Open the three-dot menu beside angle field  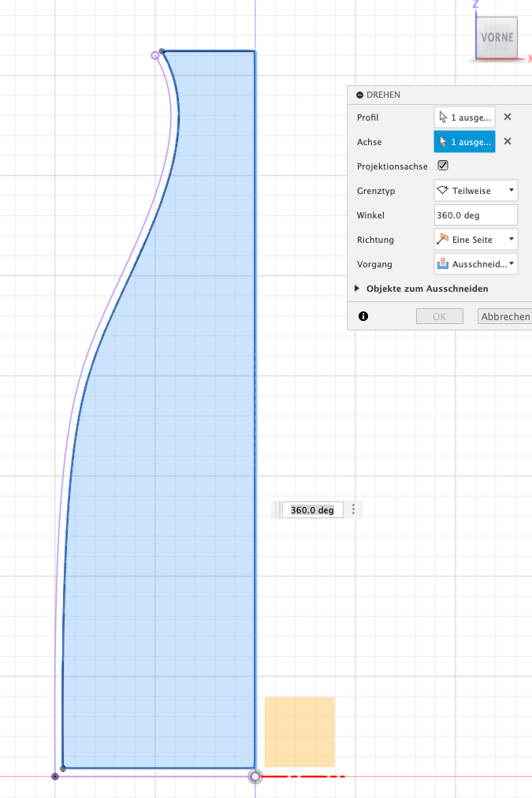click(354, 509)
